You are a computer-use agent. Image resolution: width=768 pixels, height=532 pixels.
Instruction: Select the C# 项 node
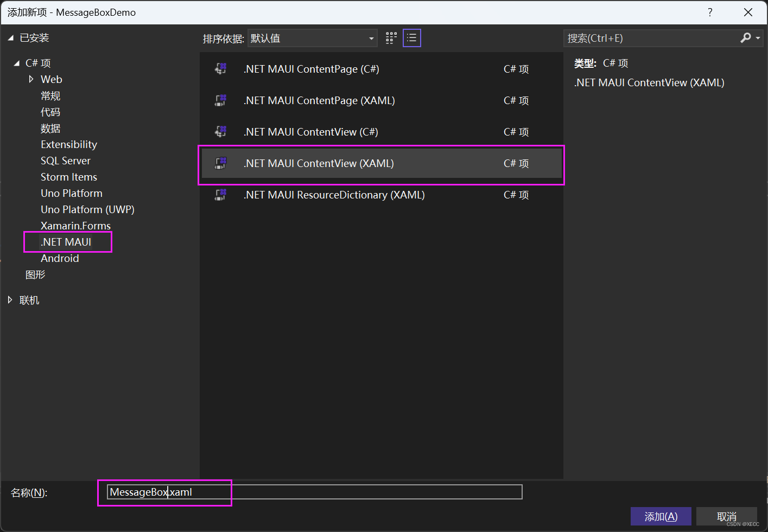pyautogui.click(x=38, y=63)
